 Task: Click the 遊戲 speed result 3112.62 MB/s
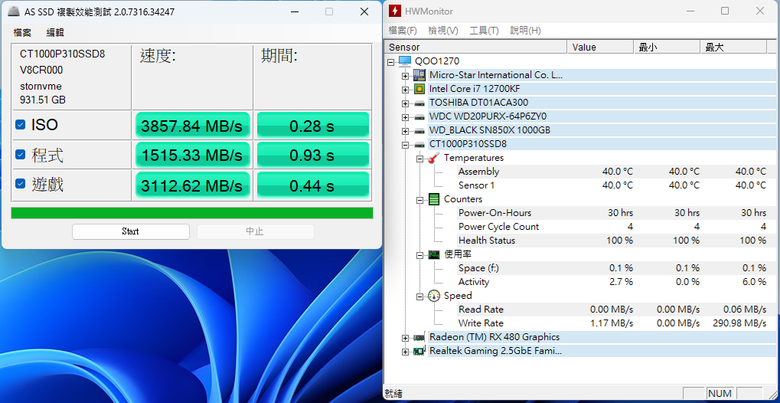click(x=192, y=185)
